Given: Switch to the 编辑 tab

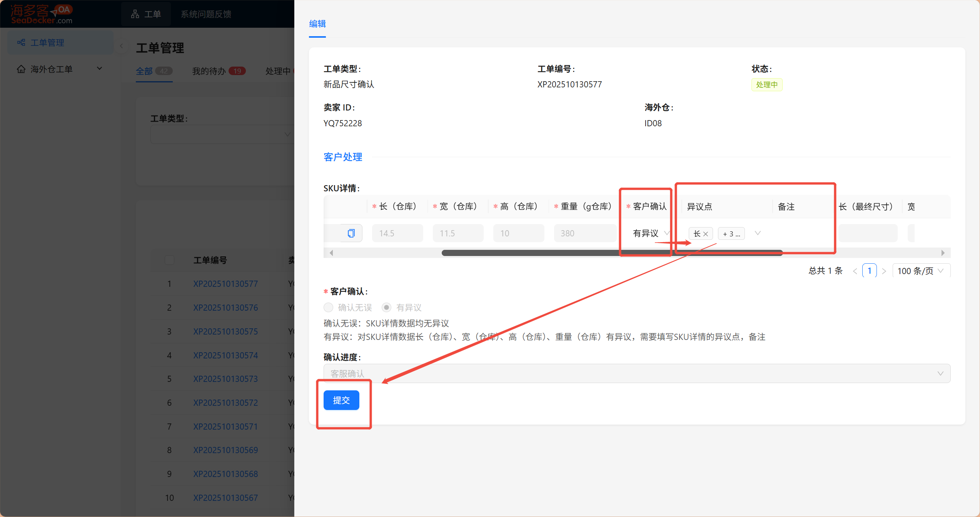Looking at the screenshot, I should click(x=317, y=24).
